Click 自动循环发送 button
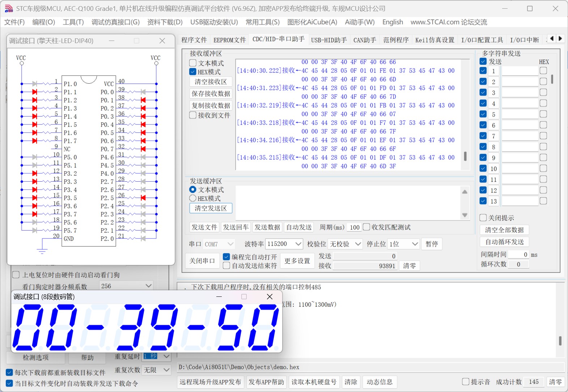This screenshot has width=568, height=392. pos(504,242)
